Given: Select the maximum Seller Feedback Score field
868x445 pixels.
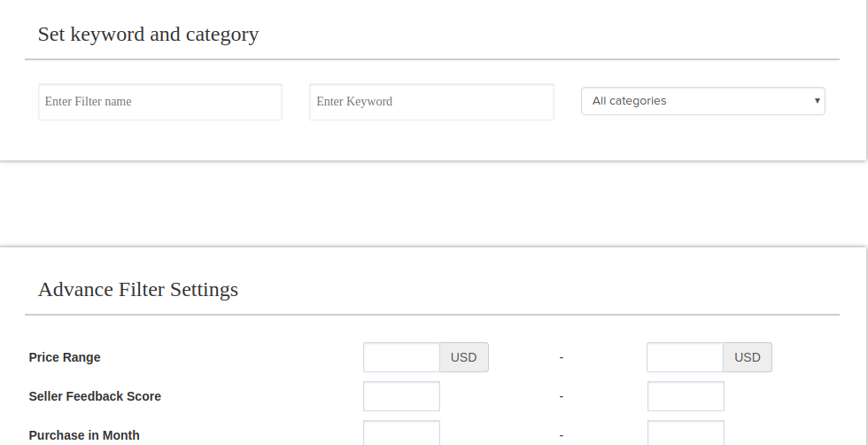Looking at the screenshot, I should tap(686, 396).
